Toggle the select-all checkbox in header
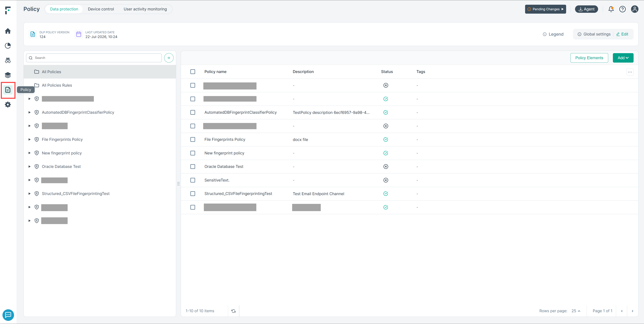The image size is (644, 324). coord(193,72)
